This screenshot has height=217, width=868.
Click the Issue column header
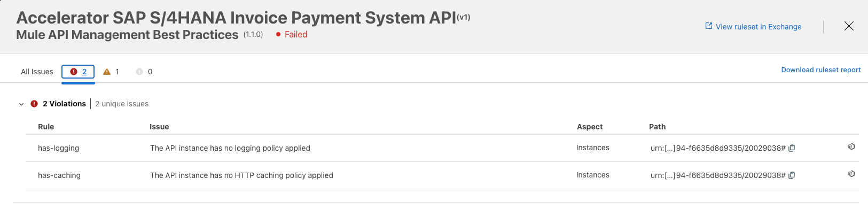point(159,127)
